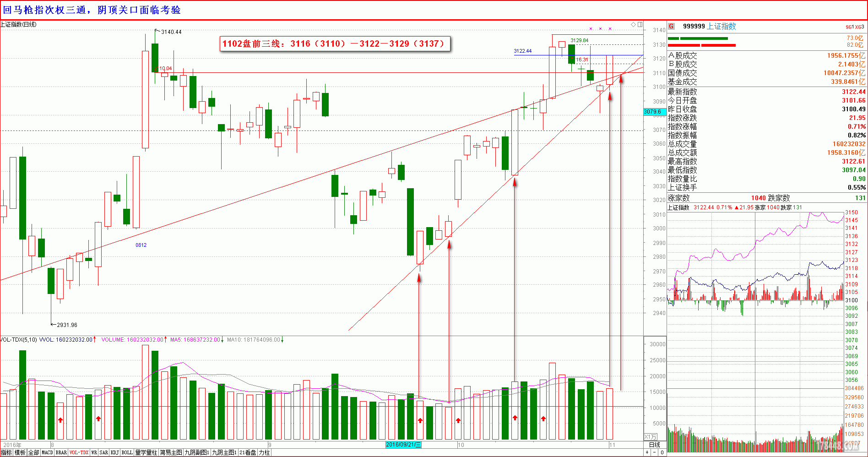Click the 指数涨跌 21.95 row

click(x=767, y=118)
